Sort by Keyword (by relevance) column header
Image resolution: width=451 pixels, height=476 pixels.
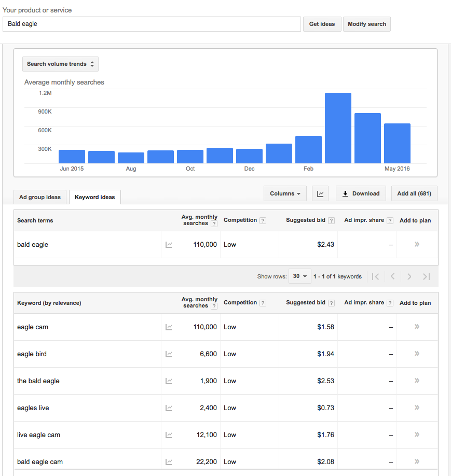point(49,303)
